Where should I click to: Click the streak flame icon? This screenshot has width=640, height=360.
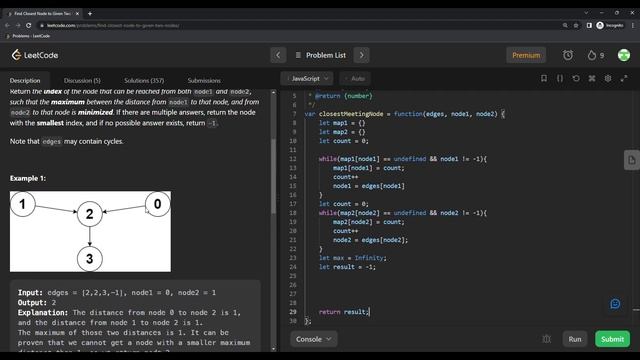[592, 55]
